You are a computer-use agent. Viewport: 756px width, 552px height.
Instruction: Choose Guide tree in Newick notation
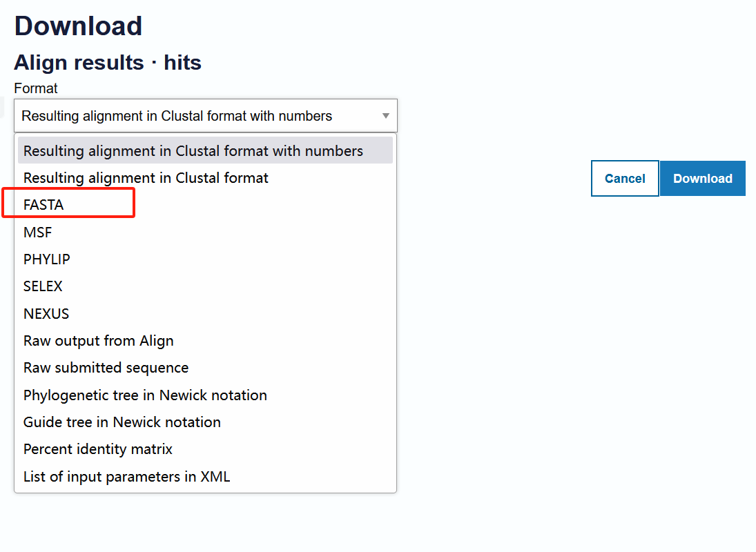click(x=205, y=422)
